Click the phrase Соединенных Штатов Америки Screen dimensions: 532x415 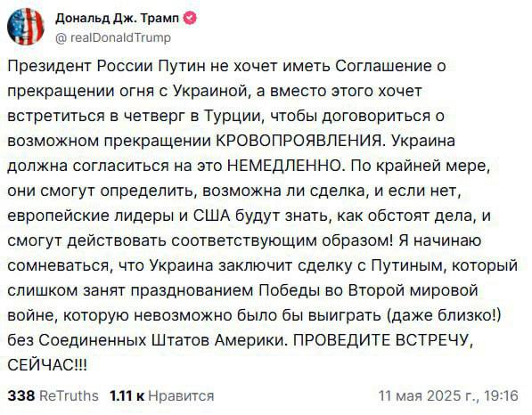point(163,340)
